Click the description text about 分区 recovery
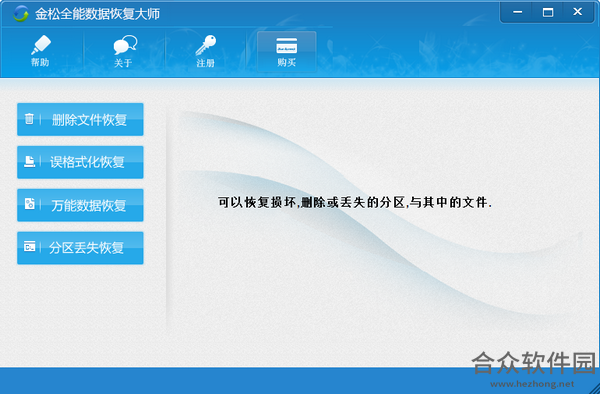This screenshot has width=600, height=394. tap(355, 202)
